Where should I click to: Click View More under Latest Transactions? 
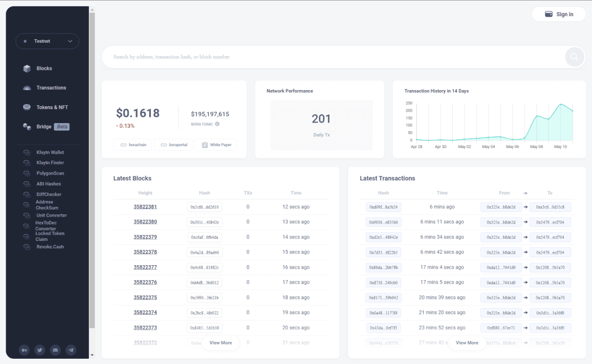(467, 343)
